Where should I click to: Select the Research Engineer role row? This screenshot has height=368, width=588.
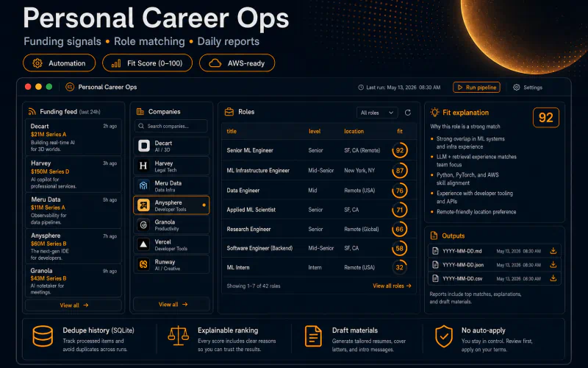(319, 229)
